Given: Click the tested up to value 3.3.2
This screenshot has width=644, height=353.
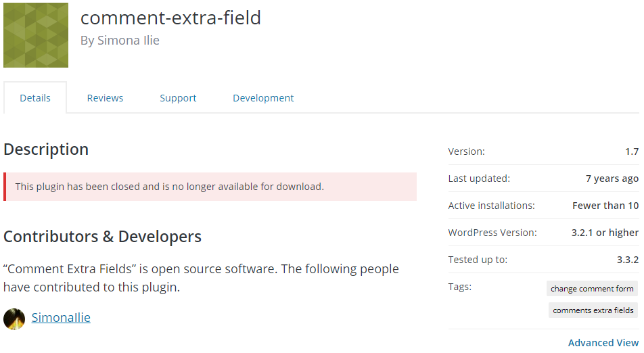Looking at the screenshot, I should 628,260.
